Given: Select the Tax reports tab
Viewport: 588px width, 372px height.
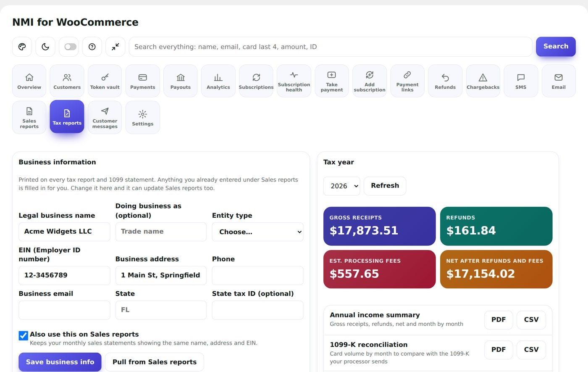Looking at the screenshot, I should pos(67,116).
